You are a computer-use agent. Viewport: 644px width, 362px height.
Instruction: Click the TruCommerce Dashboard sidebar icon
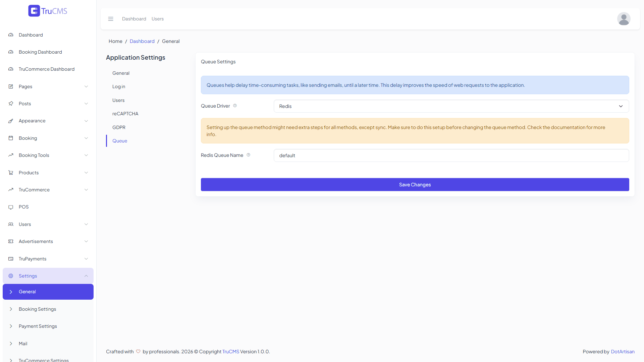click(x=11, y=69)
